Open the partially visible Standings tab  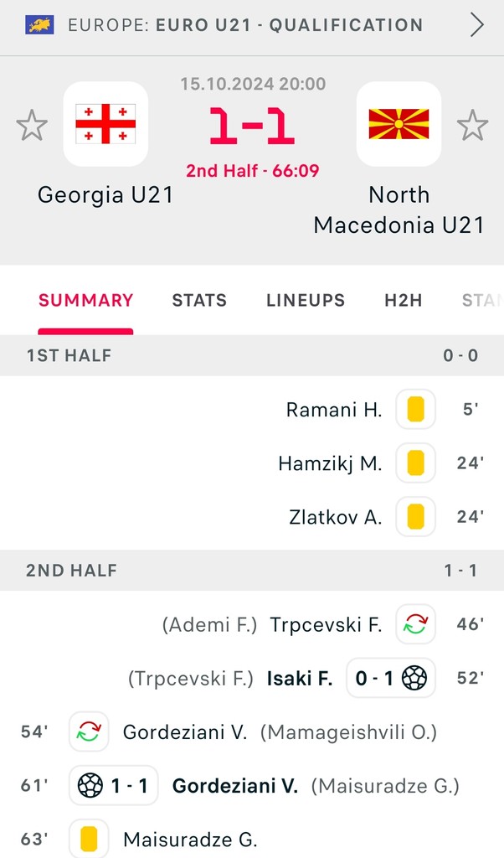[482, 301]
